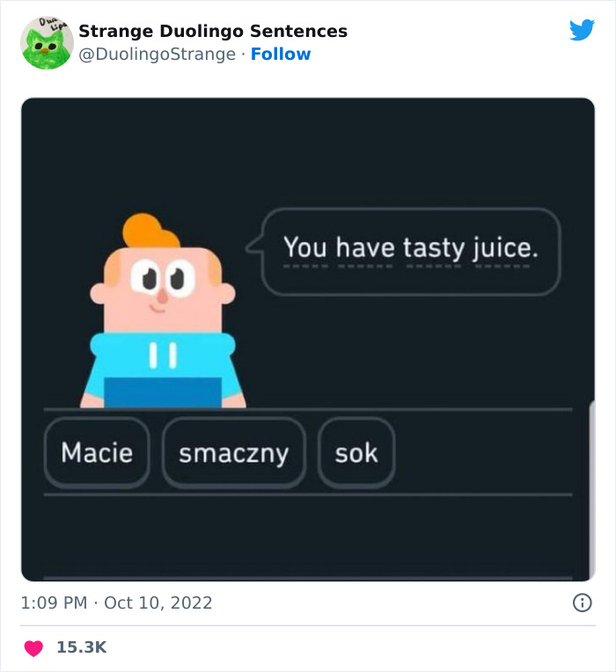Viewport: 616px width, 672px height.
Task: Show the hint for the word "tasty"
Action: (x=433, y=248)
